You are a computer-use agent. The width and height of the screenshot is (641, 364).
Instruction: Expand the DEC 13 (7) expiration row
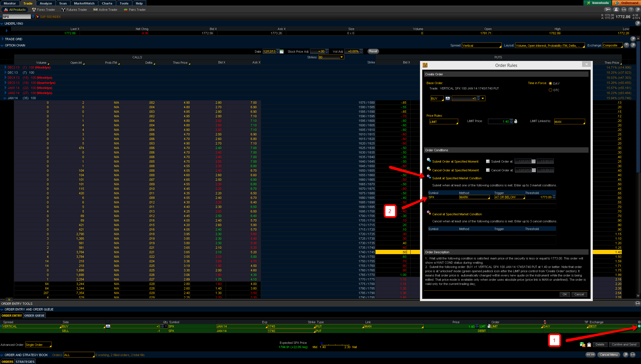click(5, 73)
